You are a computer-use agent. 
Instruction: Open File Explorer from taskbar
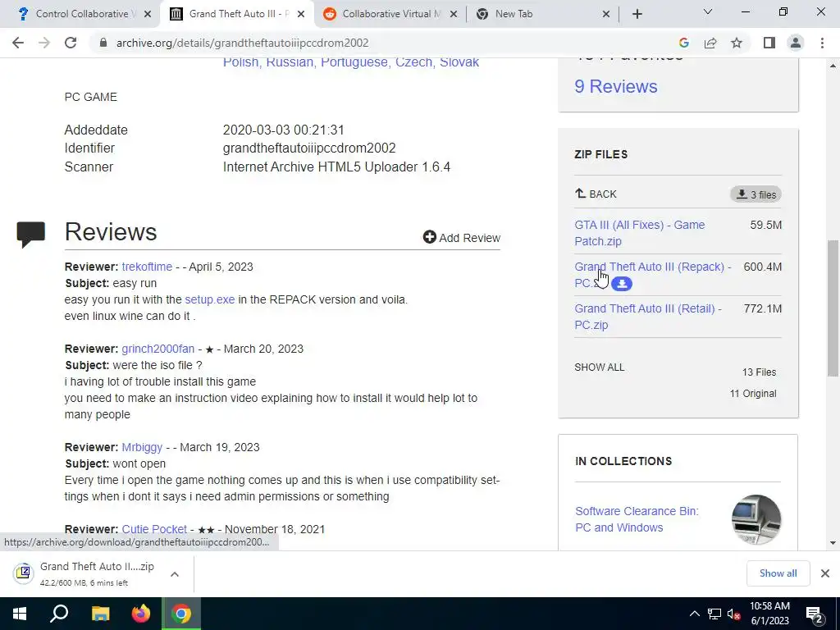coord(100,614)
